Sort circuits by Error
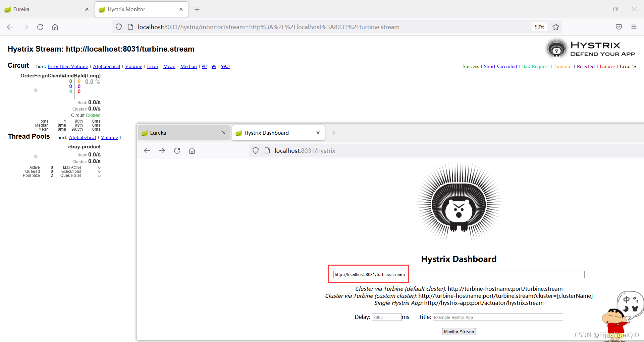This screenshot has height=342, width=644. 153,66
